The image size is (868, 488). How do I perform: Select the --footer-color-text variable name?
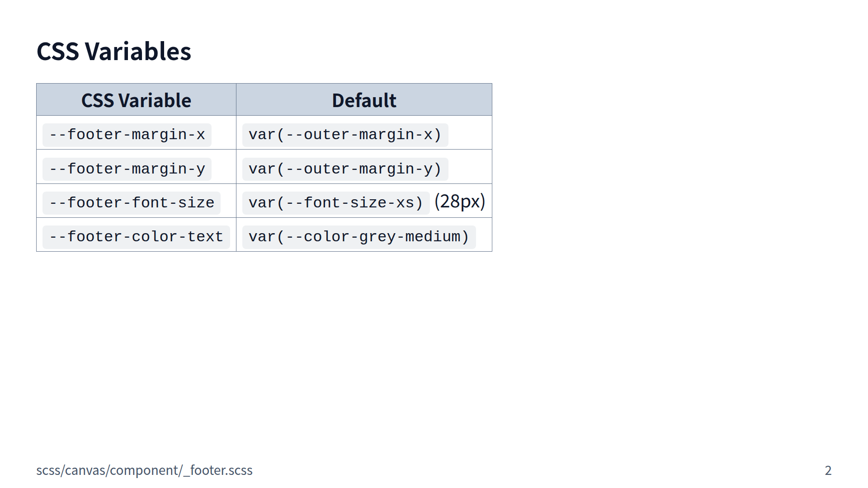pyautogui.click(x=136, y=237)
